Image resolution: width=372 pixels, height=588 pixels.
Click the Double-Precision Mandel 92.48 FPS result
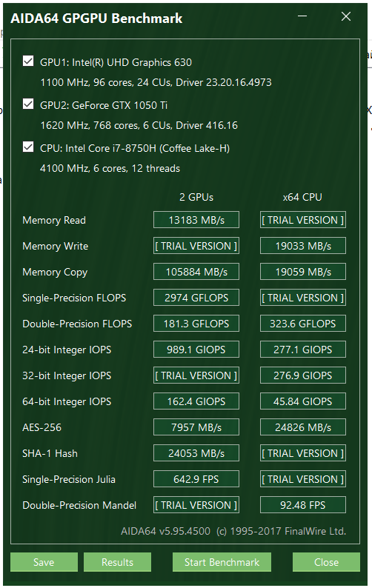(303, 505)
